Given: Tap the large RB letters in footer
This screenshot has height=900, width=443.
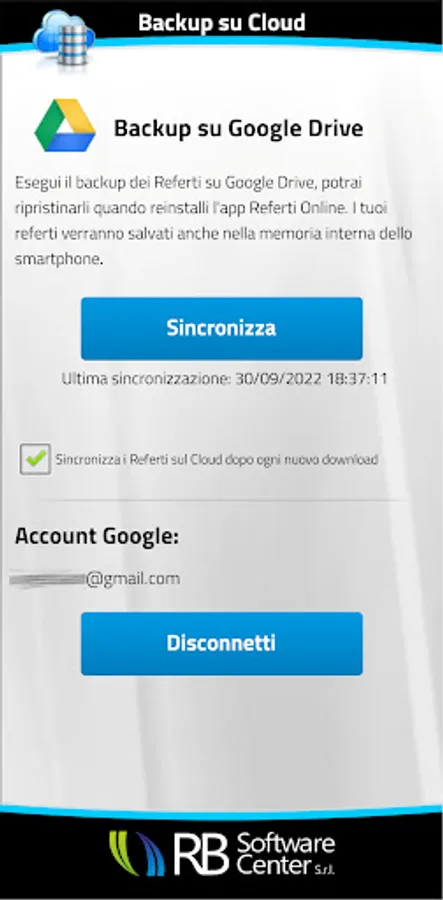Looking at the screenshot, I should (x=202, y=856).
